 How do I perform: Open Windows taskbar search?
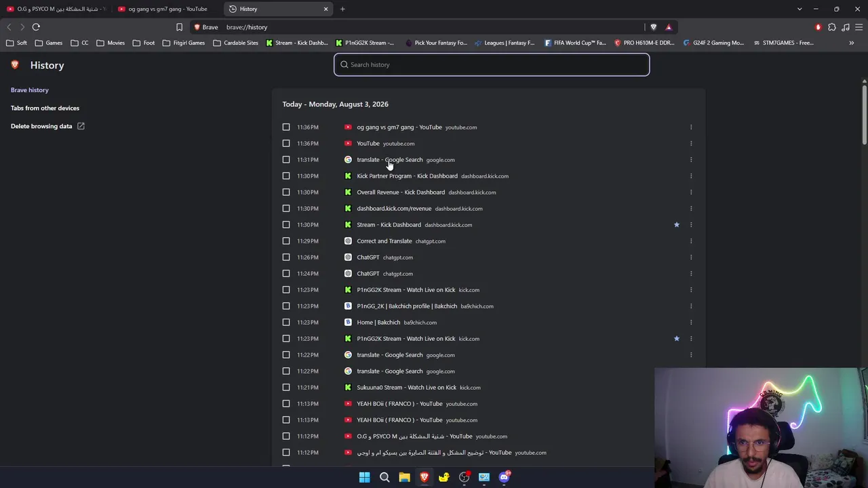pyautogui.click(x=384, y=477)
